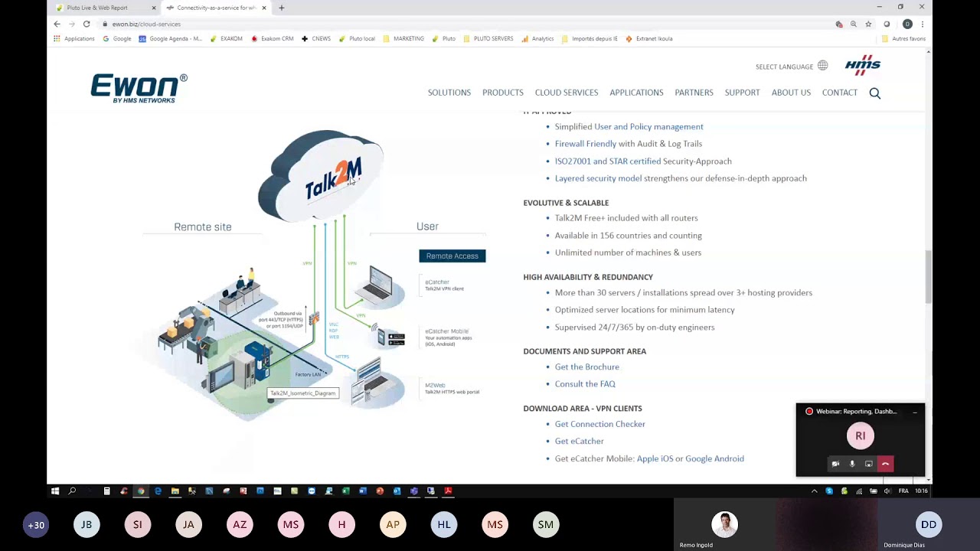Hang up the webinar call

point(885,464)
